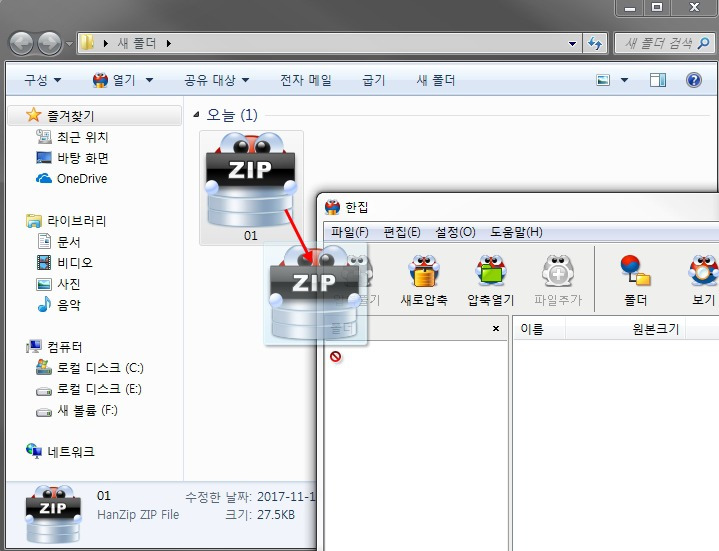Click the 압축열기 icon in Hanzip
719x551 pixels.
[491, 280]
